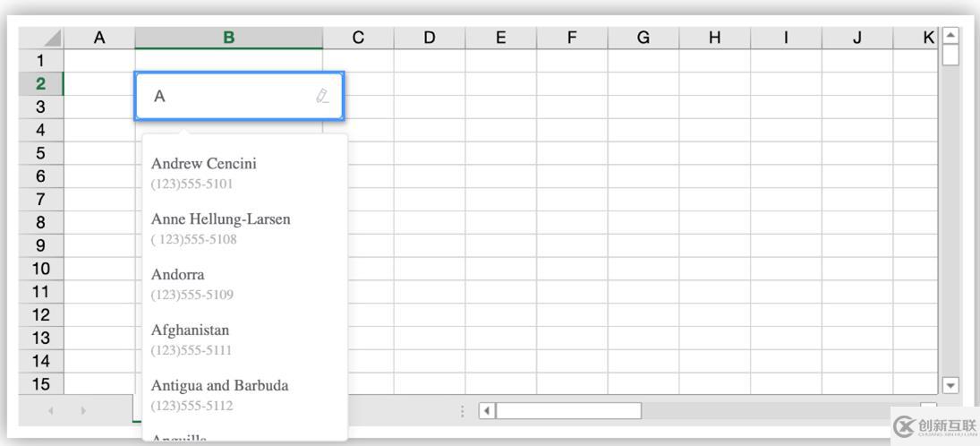Click the tab bar splitter dots
This screenshot has height=446, width=980.
pyautogui.click(x=463, y=411)
